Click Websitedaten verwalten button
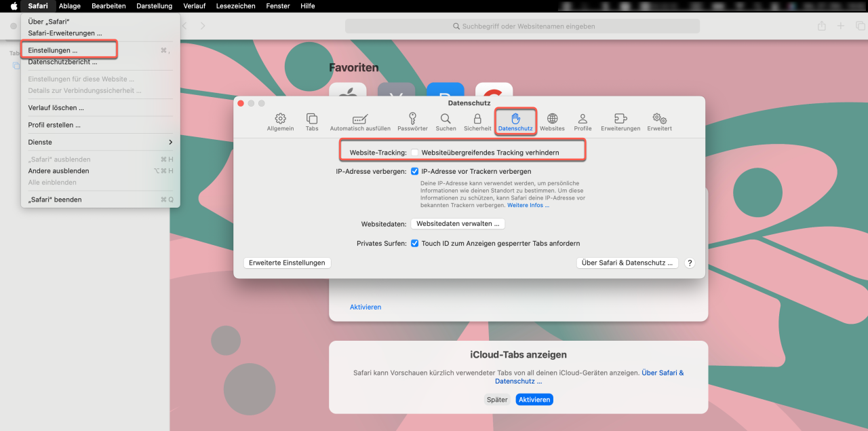The image size is (868, 431). (458, 224)
